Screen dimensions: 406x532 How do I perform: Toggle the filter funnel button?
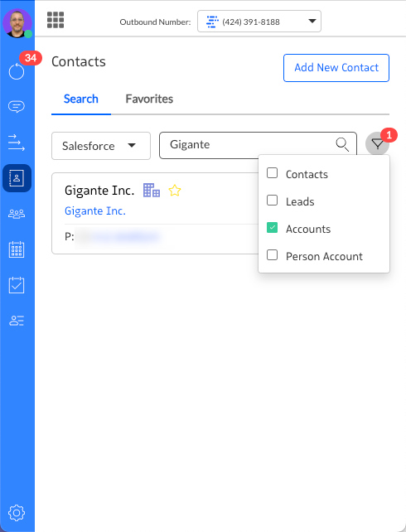(x=377, y=144)
